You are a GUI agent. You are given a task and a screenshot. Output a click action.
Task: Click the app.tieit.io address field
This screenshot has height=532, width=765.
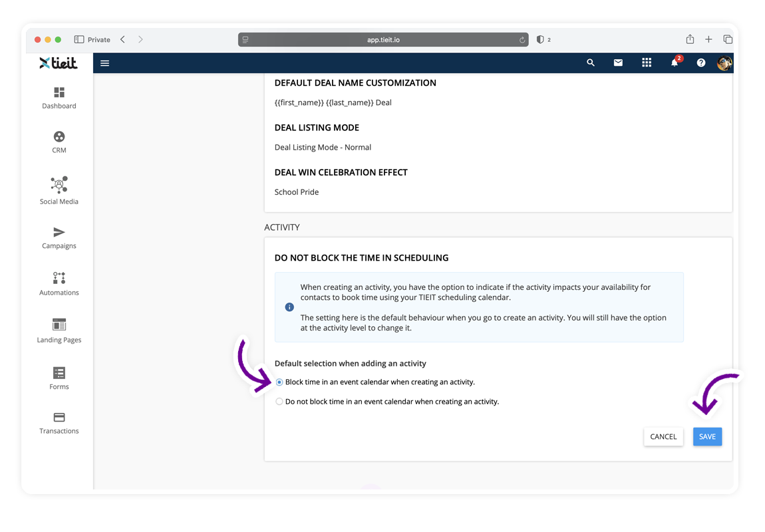click(x=383, y=39)
